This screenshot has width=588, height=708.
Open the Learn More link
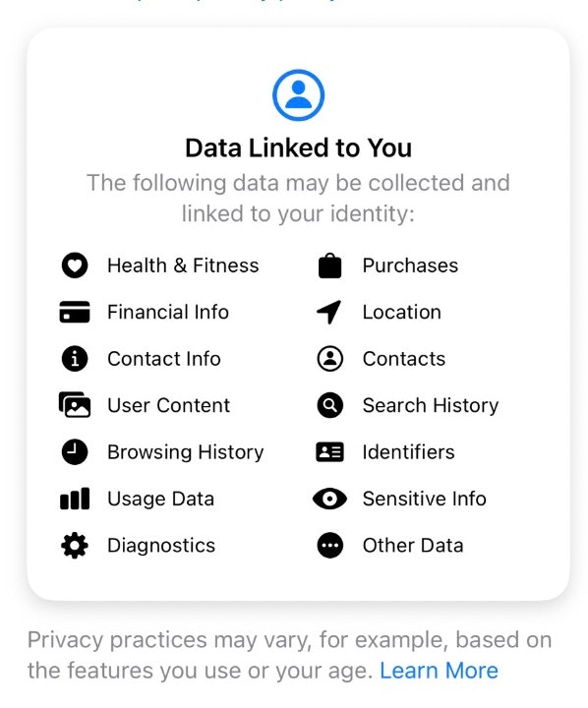click(x=439, y=670)
